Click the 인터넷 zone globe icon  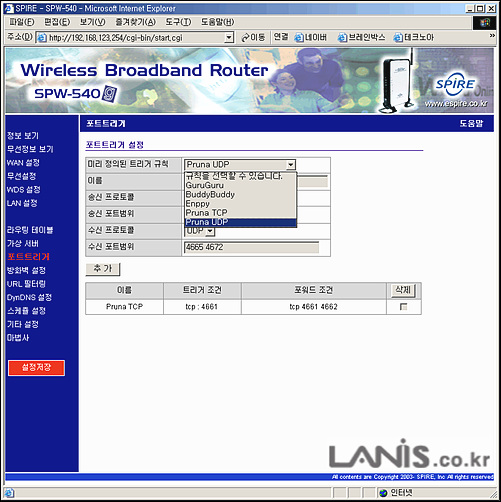coord(384,493)
